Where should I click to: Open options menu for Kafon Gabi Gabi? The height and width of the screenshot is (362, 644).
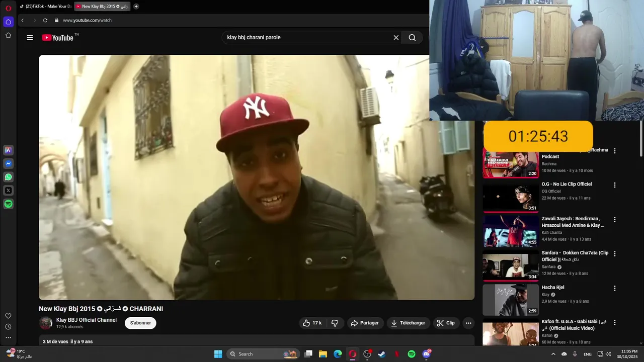[614, 323]
